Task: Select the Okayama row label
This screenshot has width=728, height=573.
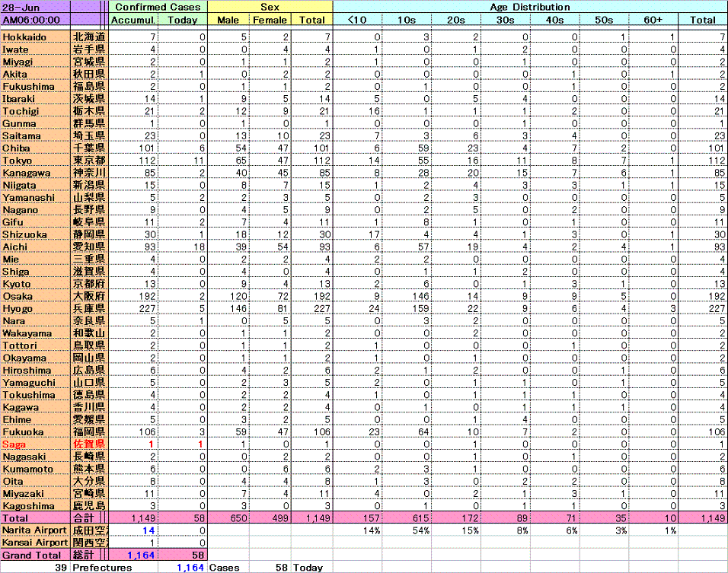Action: pos(35,358)
